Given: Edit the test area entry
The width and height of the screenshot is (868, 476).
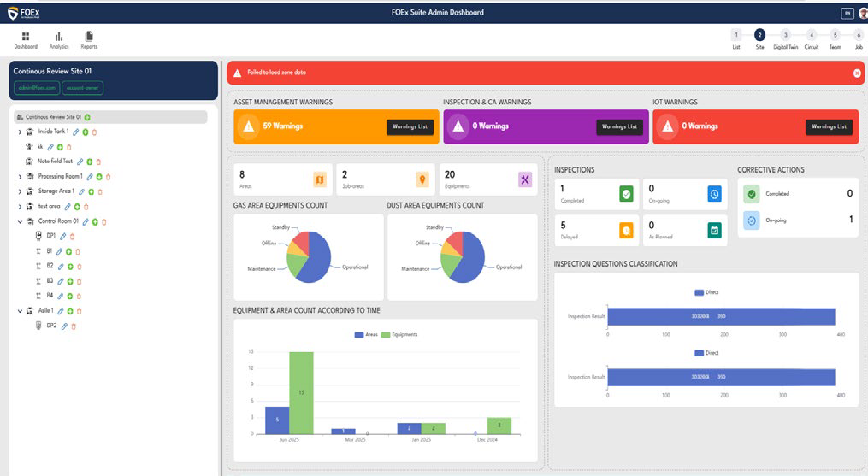Looking at the screenshot, I should pyautogui.click(x=67, y=207).
